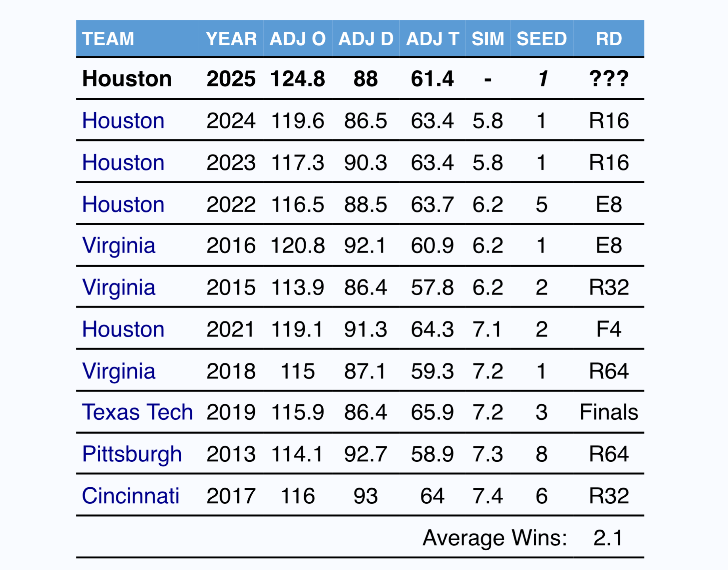Screen dimensions: 728x570
Task: Open the Virginia link in the 2016 row
Action: click(x=119, y=246)
